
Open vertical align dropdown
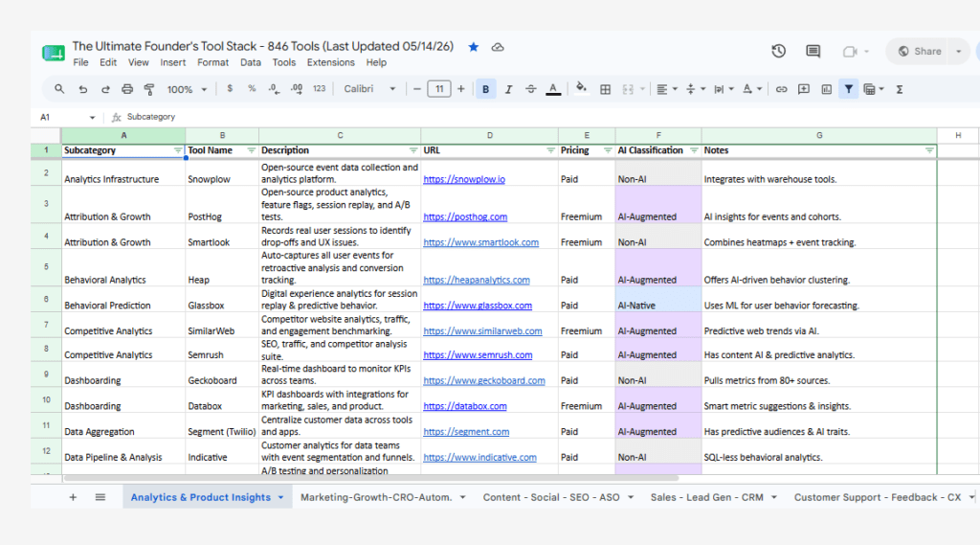[x=696, y=89]
